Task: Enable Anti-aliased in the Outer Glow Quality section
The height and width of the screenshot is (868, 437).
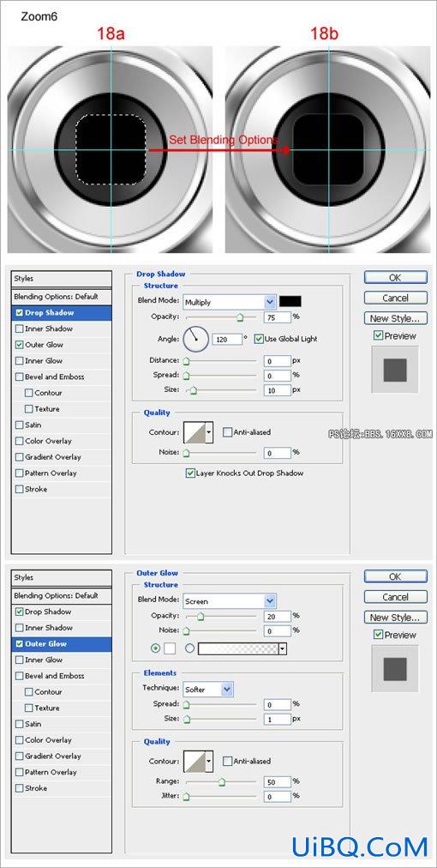Action: [227, 761]
